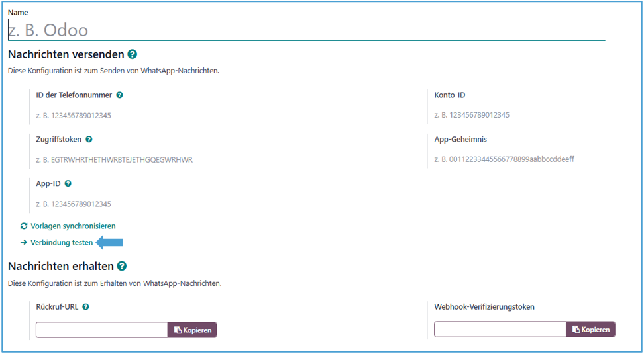Screen dimensions: 644x354
Task: Click help icon beside ID der Telefonnummer
Action: coord(119,95)
